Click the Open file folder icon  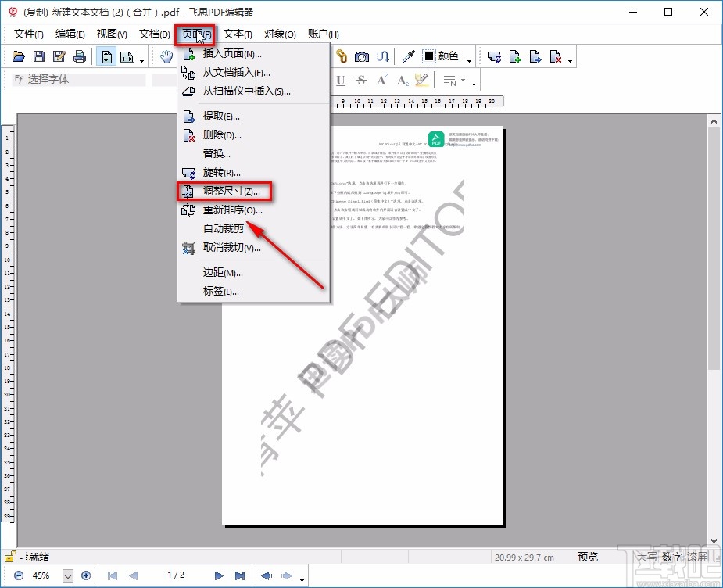pos(19,57)
